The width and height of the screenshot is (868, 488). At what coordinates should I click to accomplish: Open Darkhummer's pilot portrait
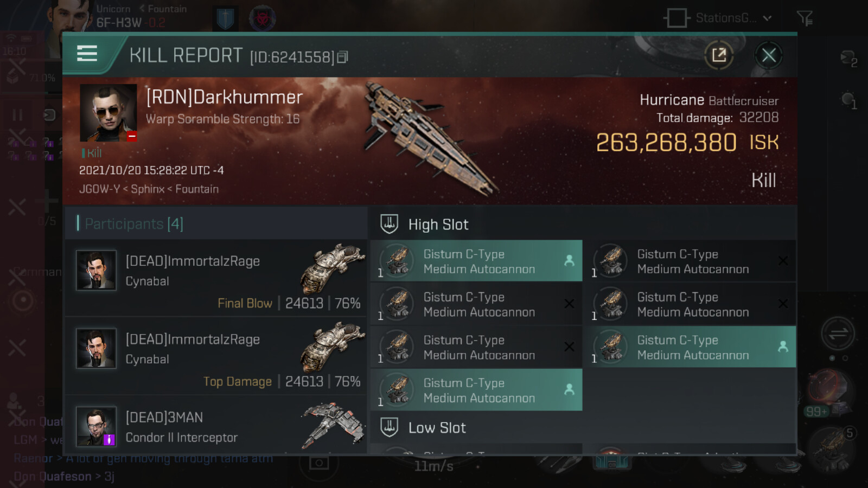108,113
